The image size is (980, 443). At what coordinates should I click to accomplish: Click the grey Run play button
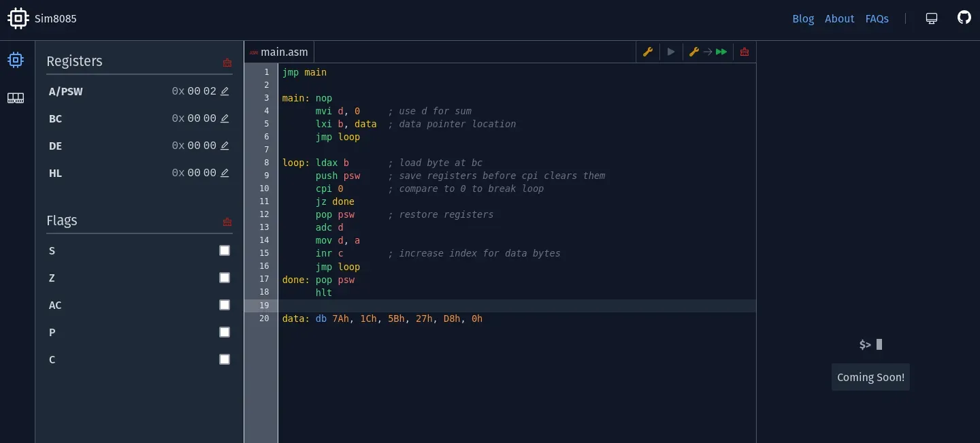coord(671,52)
